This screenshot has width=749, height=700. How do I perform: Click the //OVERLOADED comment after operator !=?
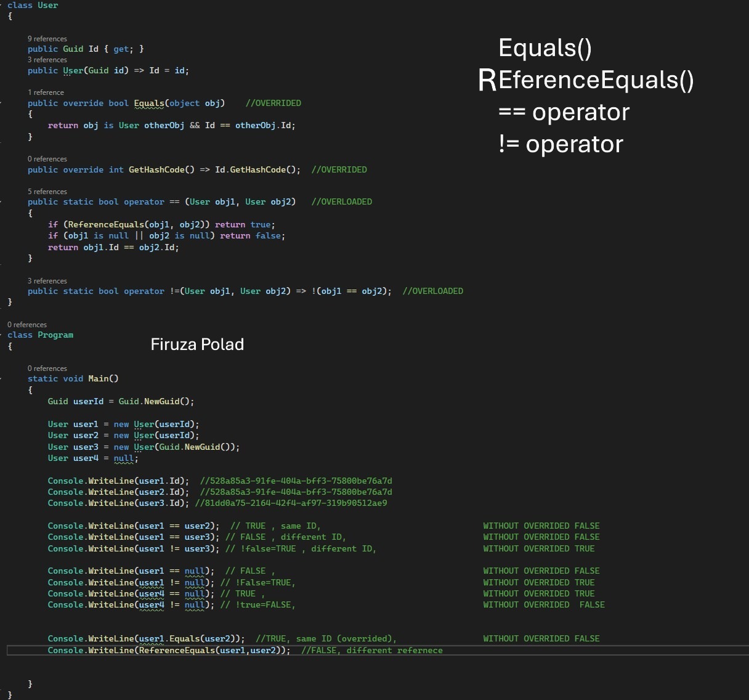tap(432, 291)
